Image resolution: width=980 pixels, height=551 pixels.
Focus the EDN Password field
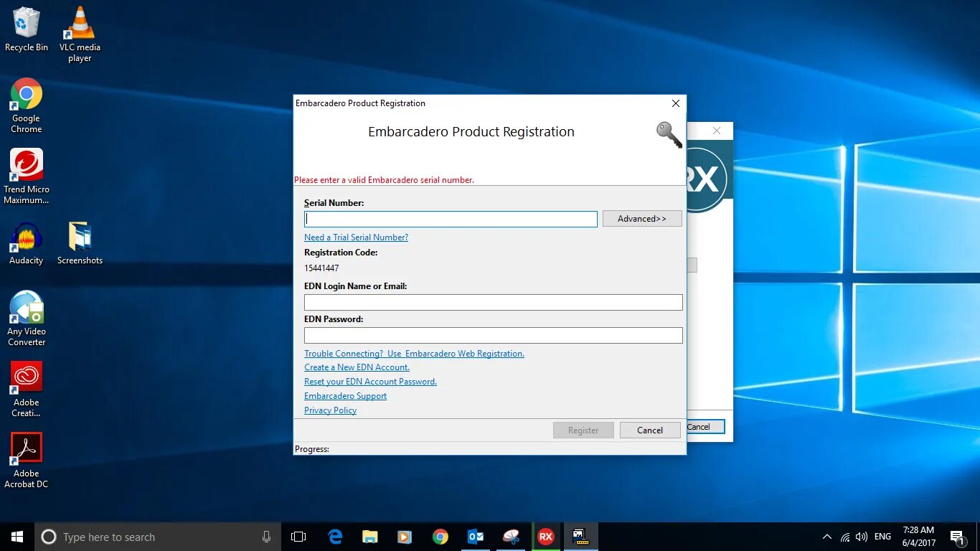493,335
